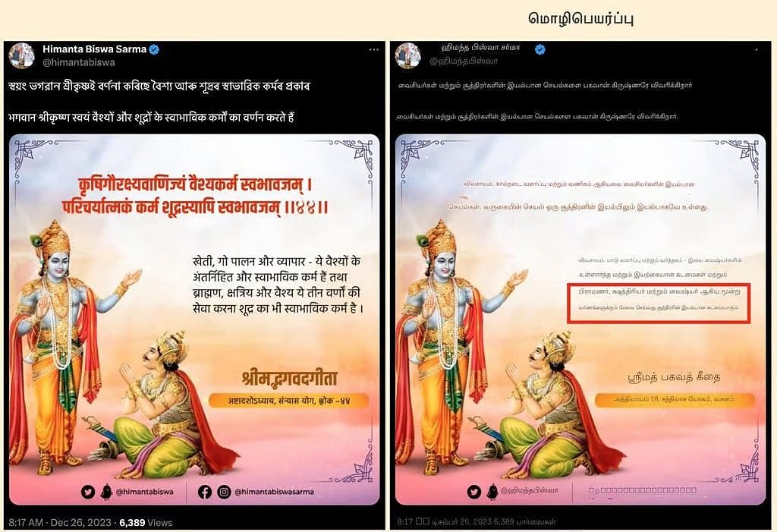Click the Twitter bird icon in left image footer
The height and width of the screenshot is (532, 777).
88,492
